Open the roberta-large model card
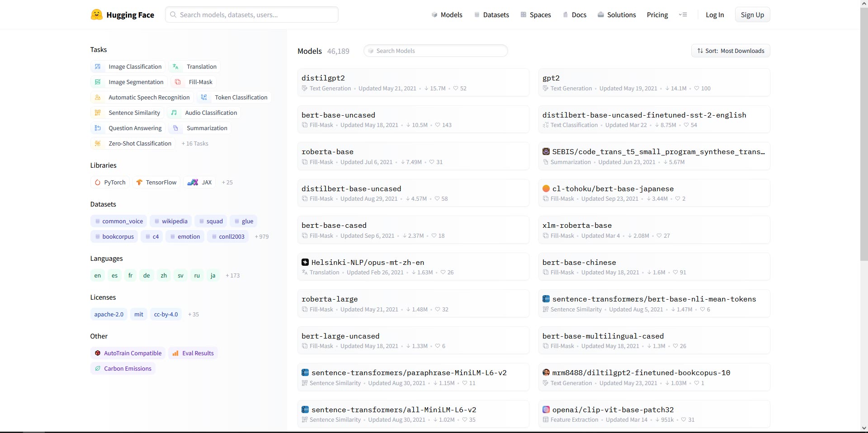 click(x=413, y=303)
